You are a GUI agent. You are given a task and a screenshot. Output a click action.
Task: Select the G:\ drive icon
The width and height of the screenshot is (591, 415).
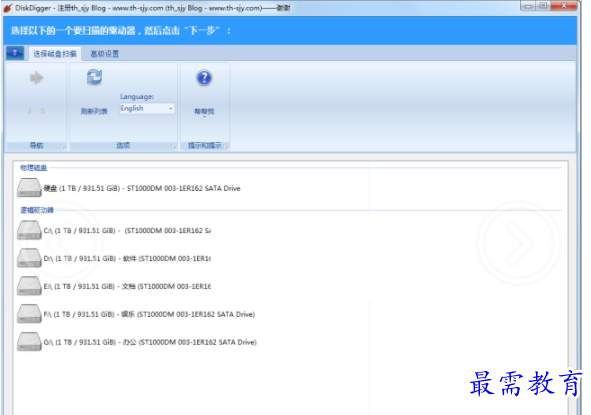pyautogui.click(x=29, y=341)
